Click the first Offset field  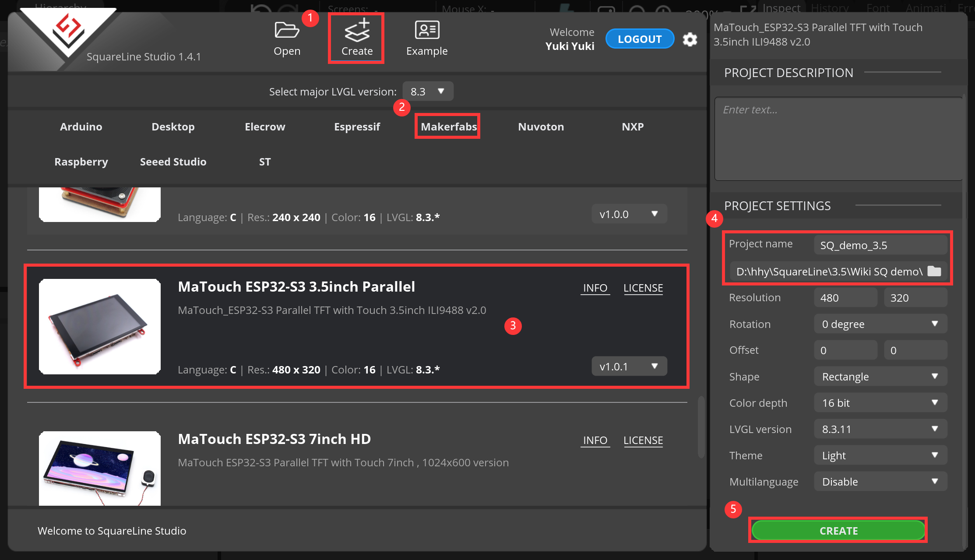845,350
